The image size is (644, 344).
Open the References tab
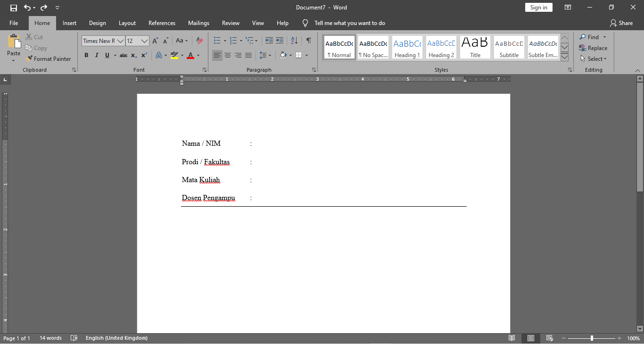pos(162,23)
